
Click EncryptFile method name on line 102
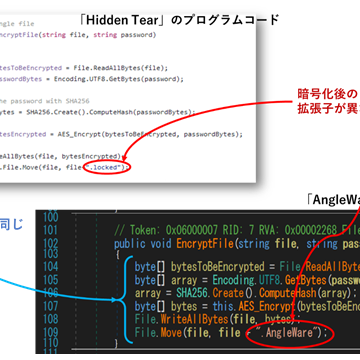(205, 244)
